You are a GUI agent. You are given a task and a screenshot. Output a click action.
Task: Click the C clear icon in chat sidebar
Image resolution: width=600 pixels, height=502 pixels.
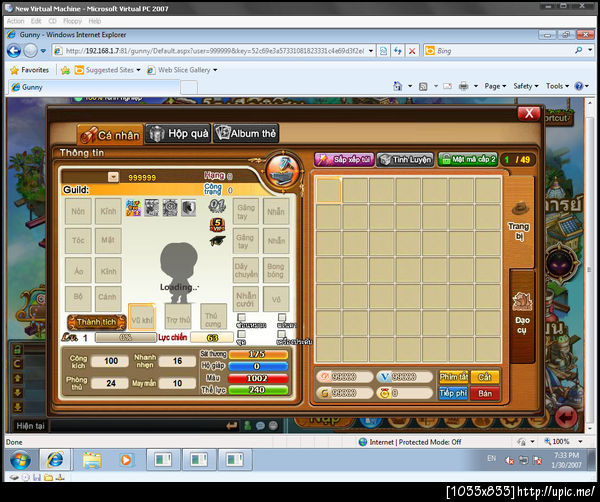(x=17, y=364)
